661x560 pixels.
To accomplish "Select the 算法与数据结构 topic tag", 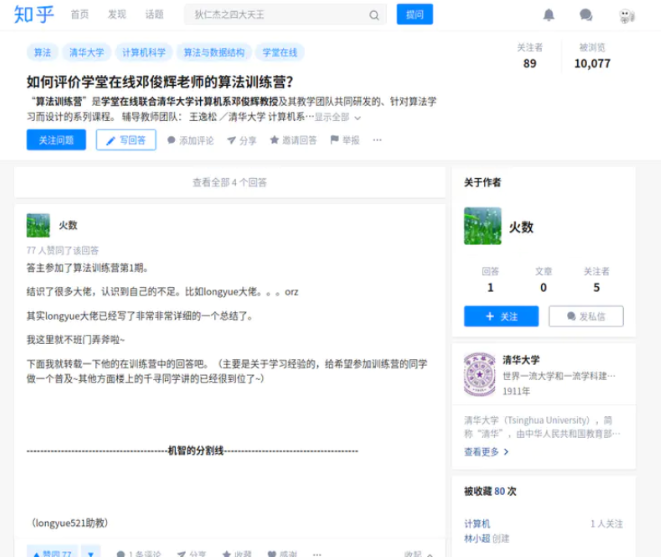I will 214,53.
